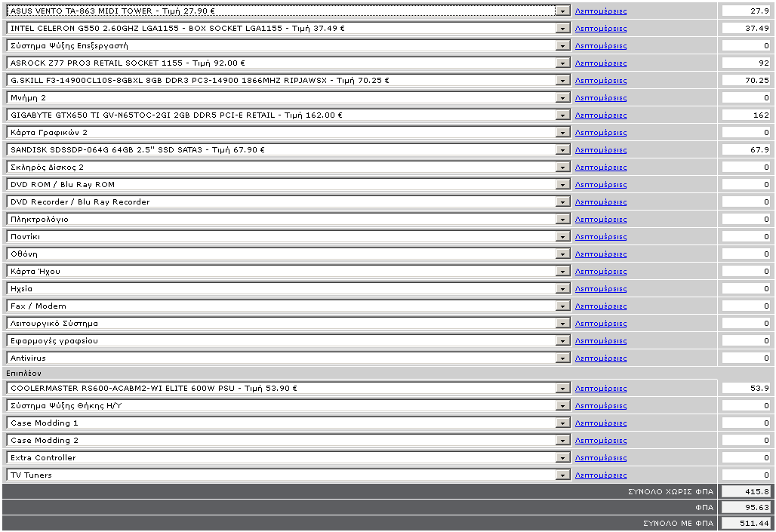Open the Antivirus dropdown
776x532 pixels.
[x=288, y=358]
